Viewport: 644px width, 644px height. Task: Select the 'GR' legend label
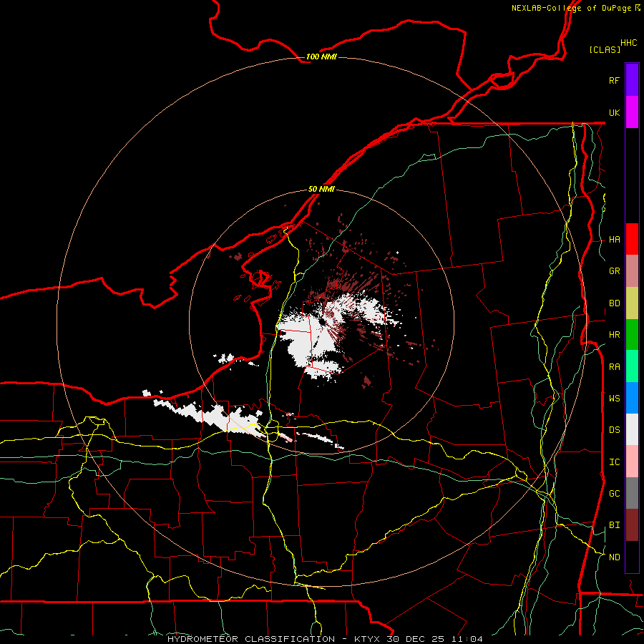(x=614, y=271)
